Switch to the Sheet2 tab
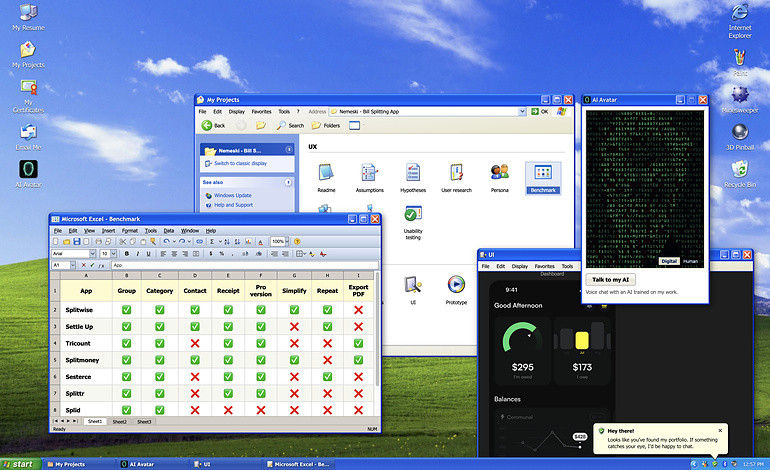 119,421
